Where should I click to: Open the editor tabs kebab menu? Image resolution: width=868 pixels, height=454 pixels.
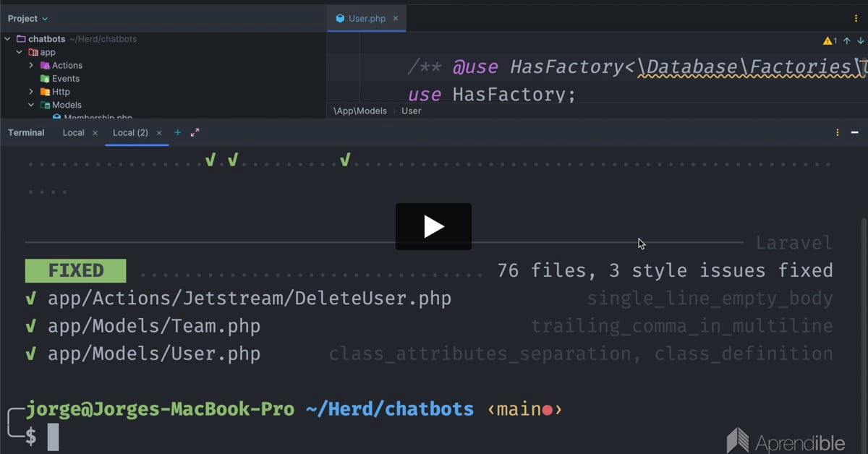856,19
